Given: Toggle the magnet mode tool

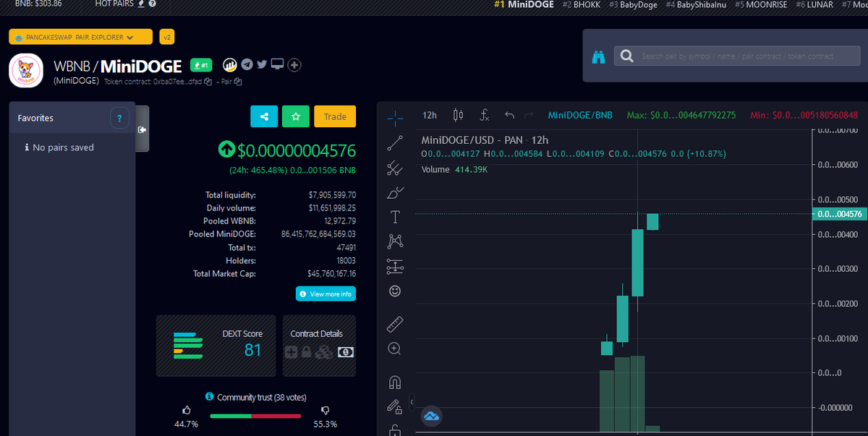Looking at the screenshot, I should pyautogui.click(x=395, y=382).
